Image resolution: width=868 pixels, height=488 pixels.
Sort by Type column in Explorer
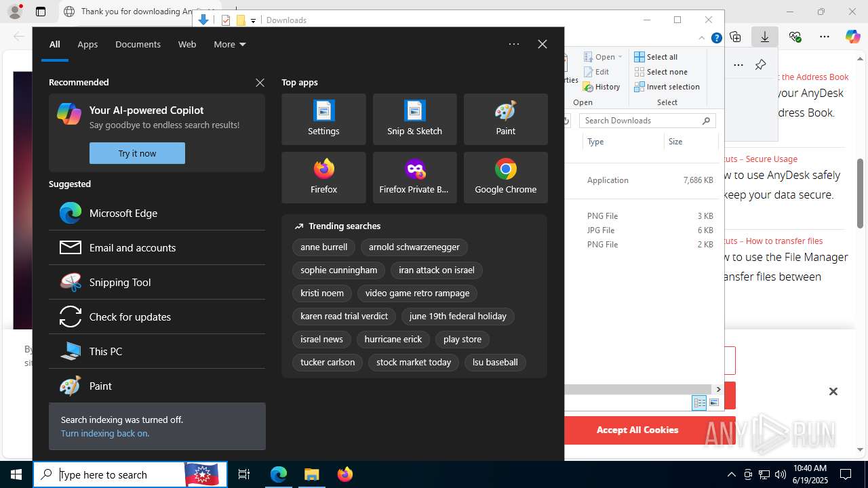pyautogui.click(x=623, y=142)
